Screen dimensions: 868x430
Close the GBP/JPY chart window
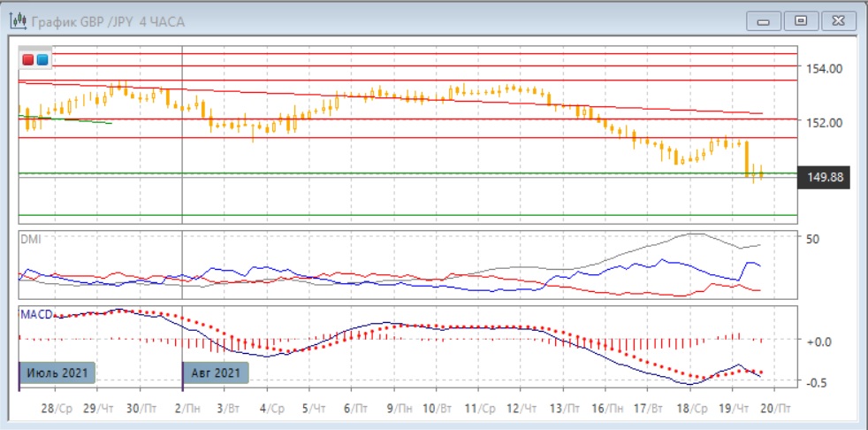pyautogui.click(x=838, y=21)
